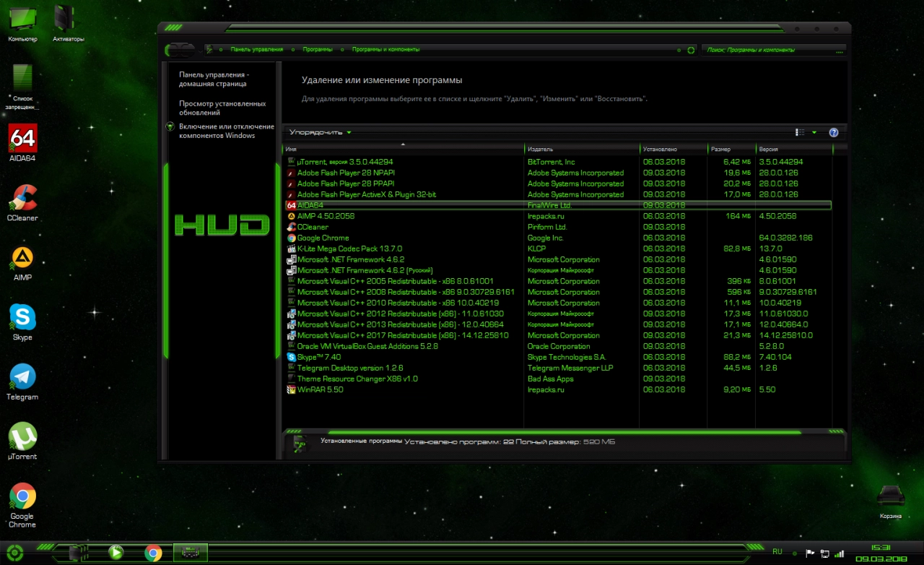Viewport: 924px width, 565px height.
Task: Click the back/forward navigation buttons
Action: coord(179,50)
